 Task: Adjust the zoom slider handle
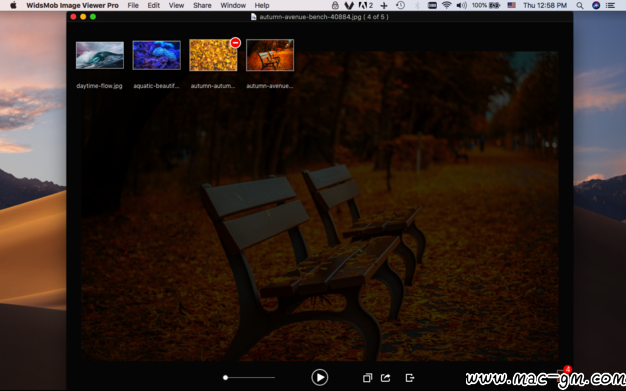coord(226,377)
